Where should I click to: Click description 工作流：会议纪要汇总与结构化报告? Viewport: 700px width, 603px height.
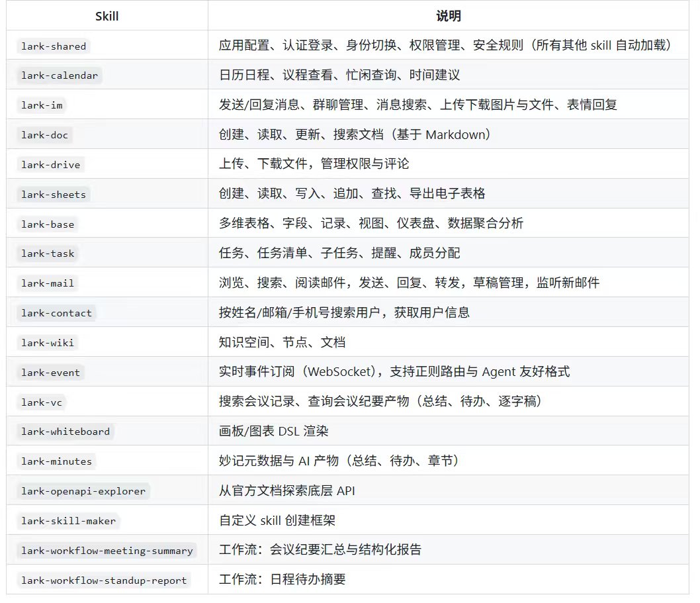click(320, 550)
